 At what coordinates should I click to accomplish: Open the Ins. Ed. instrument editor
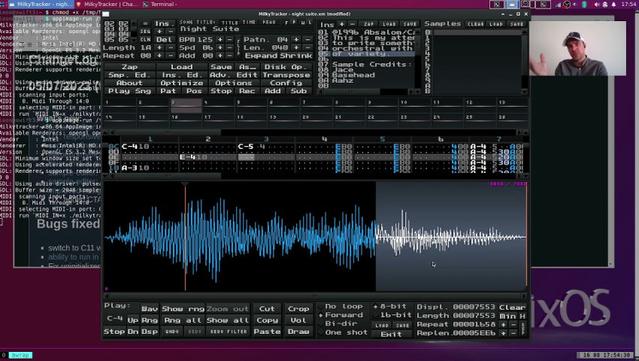coord(181,75)
